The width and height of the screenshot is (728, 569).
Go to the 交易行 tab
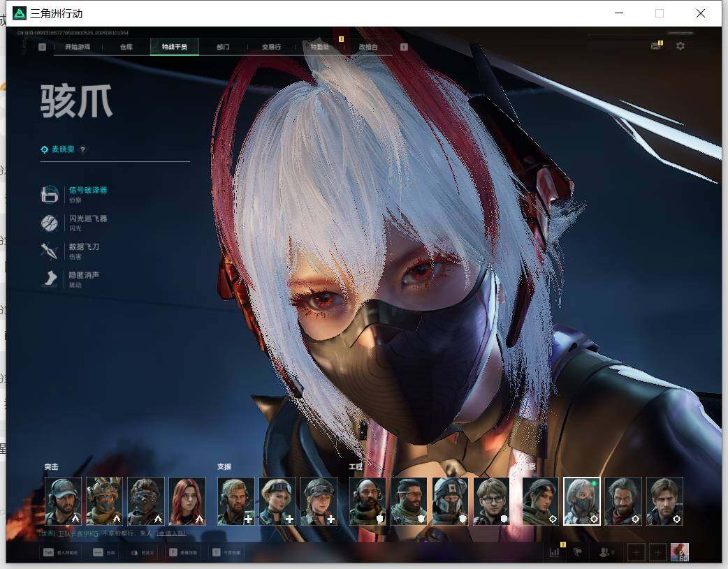pos(271,47)
